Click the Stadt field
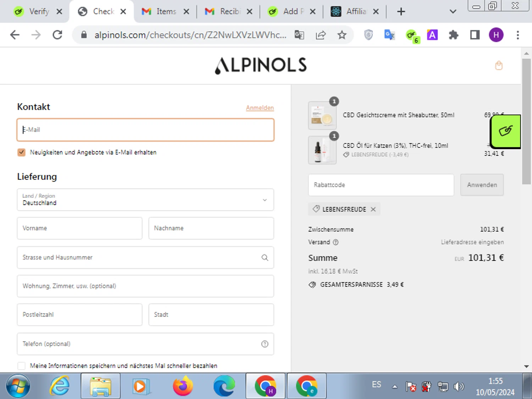 211,315
